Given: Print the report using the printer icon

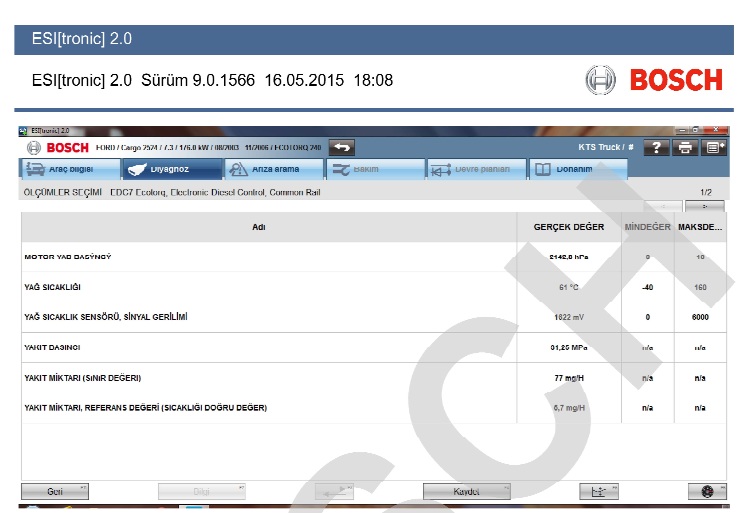Looking at the screenshot, I should pyautogui.click(x=685, y=148).
